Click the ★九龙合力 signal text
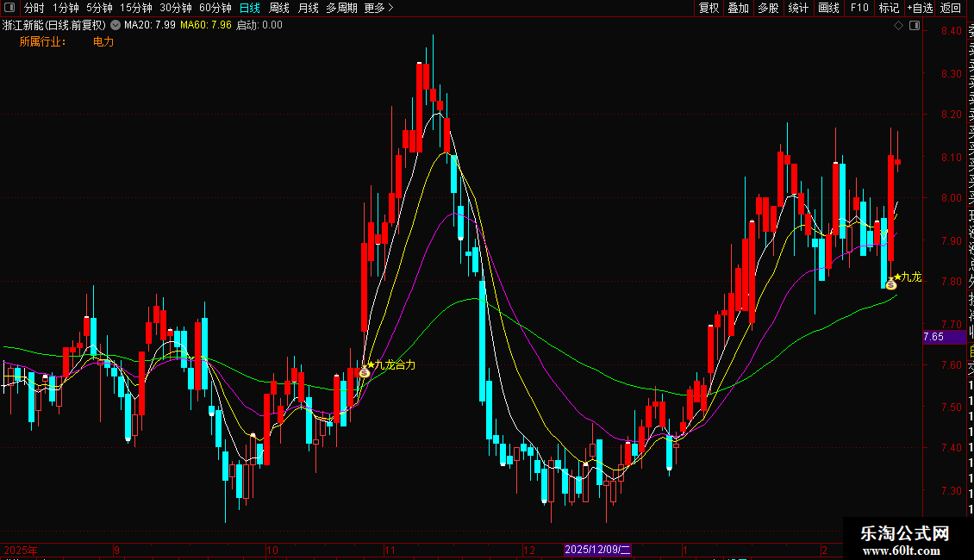Viewport: 974px width, 560px height. coord(391,364)
